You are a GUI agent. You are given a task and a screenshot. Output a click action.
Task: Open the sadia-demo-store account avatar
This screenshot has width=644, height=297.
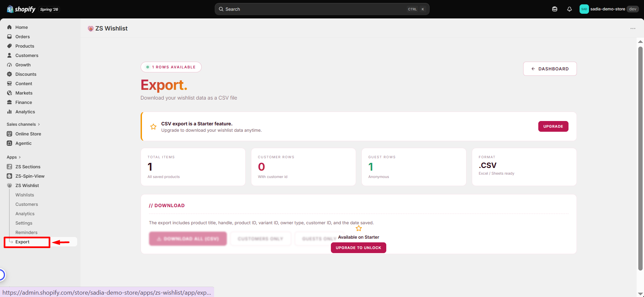(x=584, y=9)
